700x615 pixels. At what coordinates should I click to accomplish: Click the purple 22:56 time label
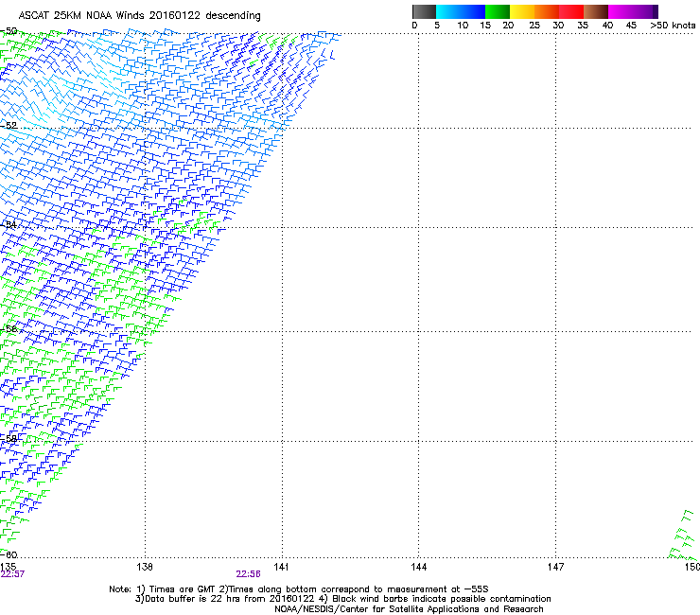248,574
